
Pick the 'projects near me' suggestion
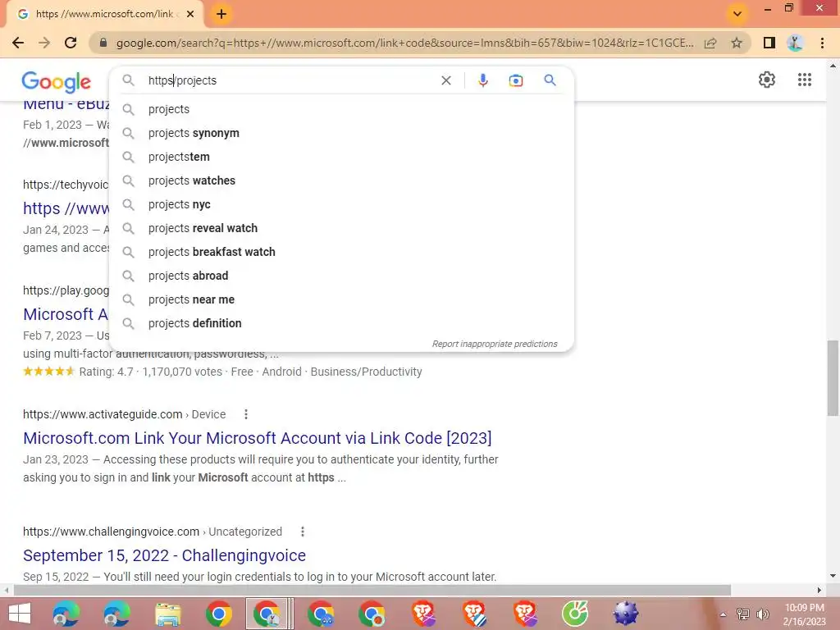[x=341, y=299]
